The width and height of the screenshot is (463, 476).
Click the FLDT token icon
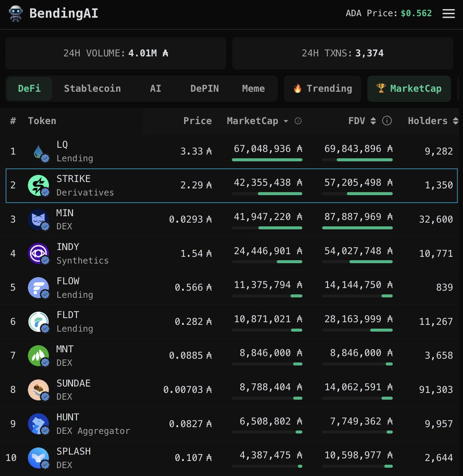click(x=39, y=322)
